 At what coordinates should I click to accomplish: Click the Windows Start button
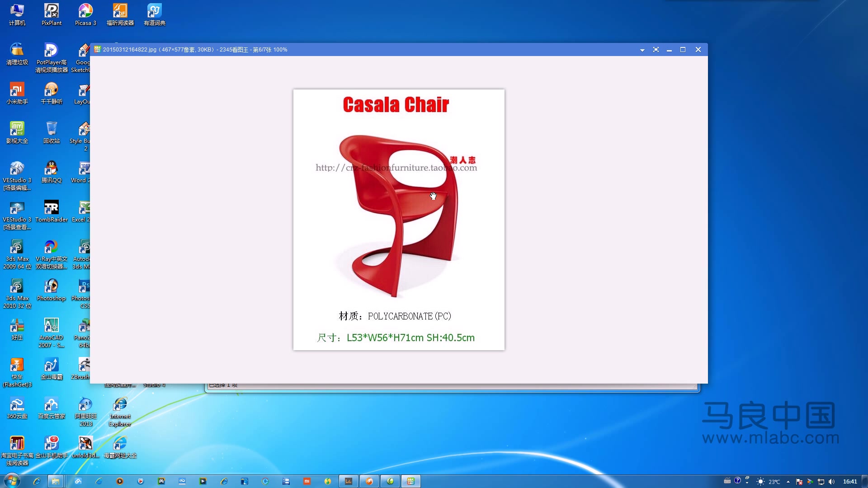click(x=12, y=481)
